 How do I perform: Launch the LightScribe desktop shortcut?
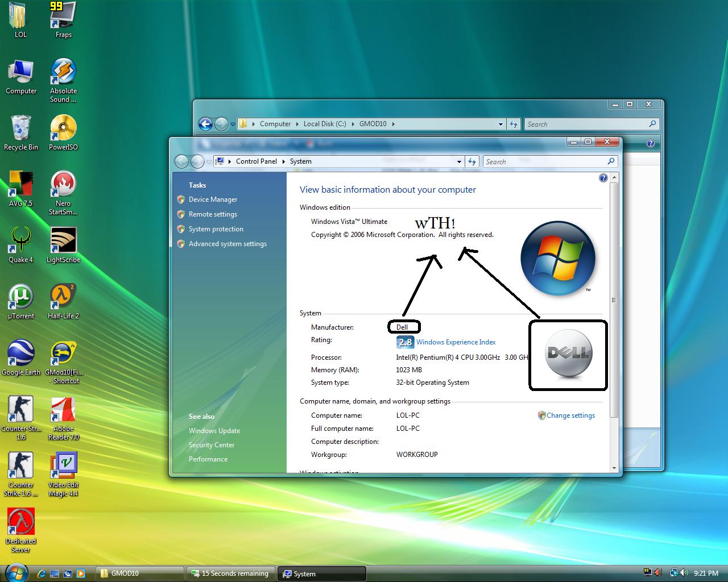[x=63, y=245]
